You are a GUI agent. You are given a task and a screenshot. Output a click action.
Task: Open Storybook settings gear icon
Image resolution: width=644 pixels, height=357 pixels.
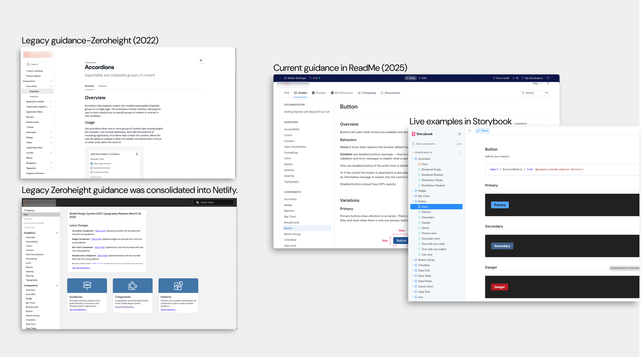click(x=459, y=134)
